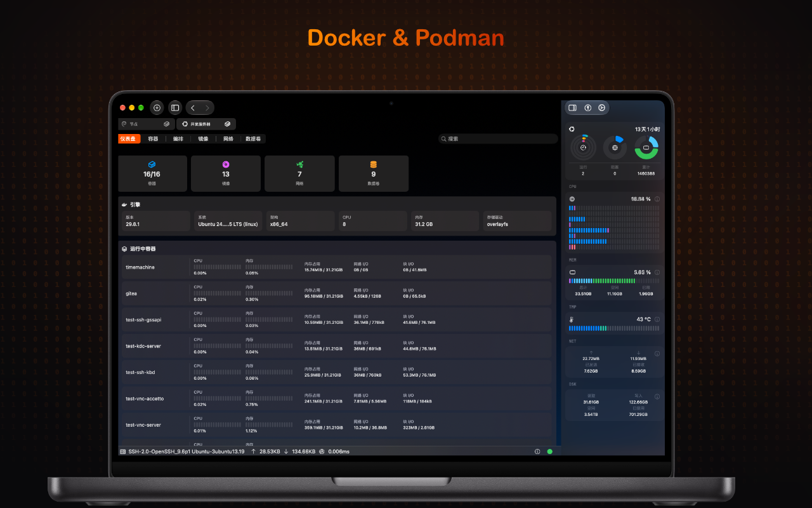Click the green network icon above 7
812x508 pixels.
pyautogui.click(x=299, y=164)
